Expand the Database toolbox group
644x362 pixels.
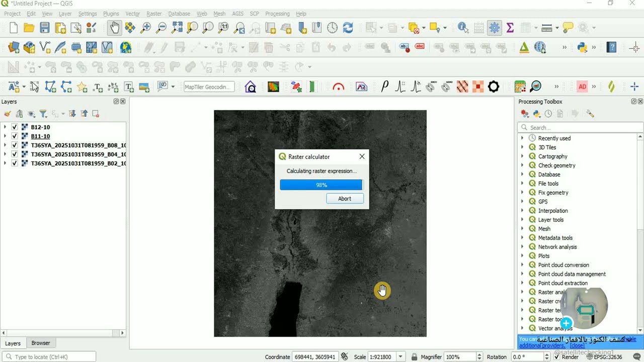522,174
